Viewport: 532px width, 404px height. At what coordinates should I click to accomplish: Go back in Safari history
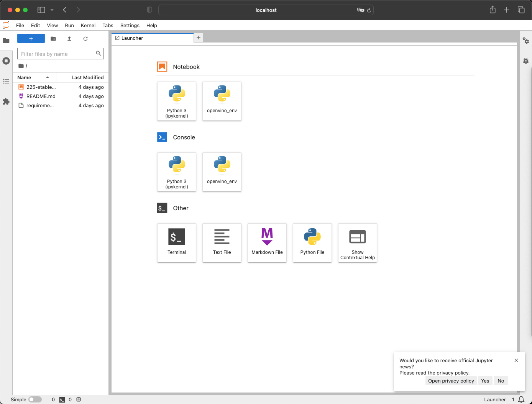tap(65, 10)
